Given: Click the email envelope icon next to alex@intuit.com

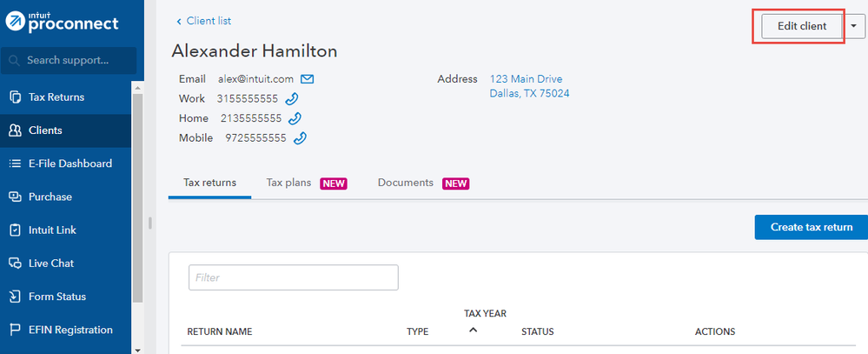Looking at the screenshot, I should (x=307, y=79).
